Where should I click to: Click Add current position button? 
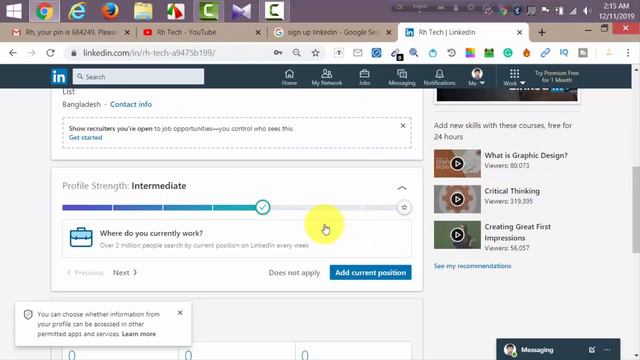(x=371, y=273)
